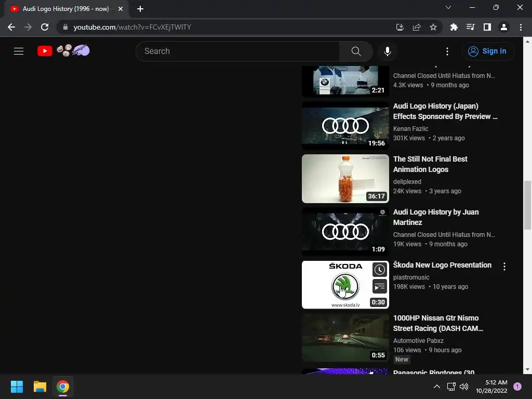Install app from address bar icon
The width and height of the screenshot is (532, 399).
[400, 27]
